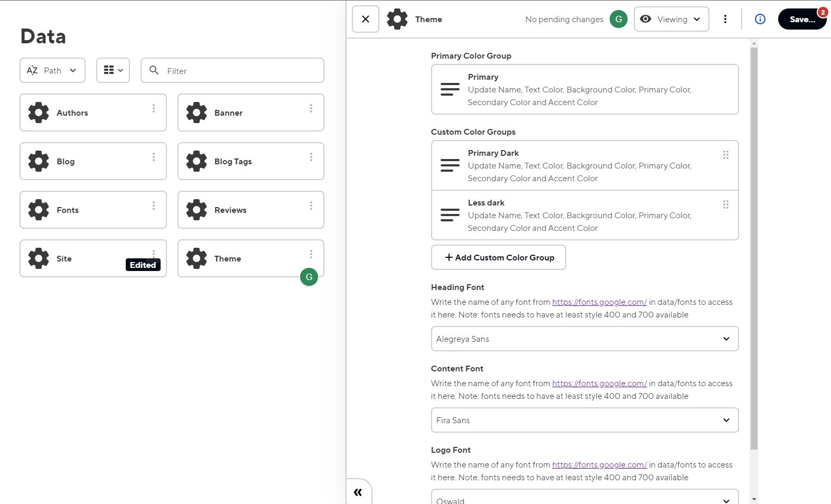
Task: Open the editor's three-dot options menu
Action: click(x=725, y=19)
